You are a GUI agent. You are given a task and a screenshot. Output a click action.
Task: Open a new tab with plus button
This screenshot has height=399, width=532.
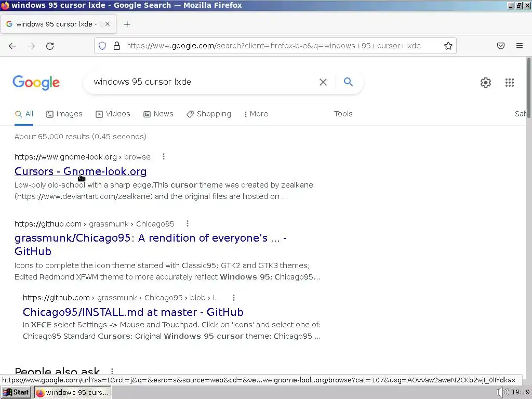(x=127, y=24)
